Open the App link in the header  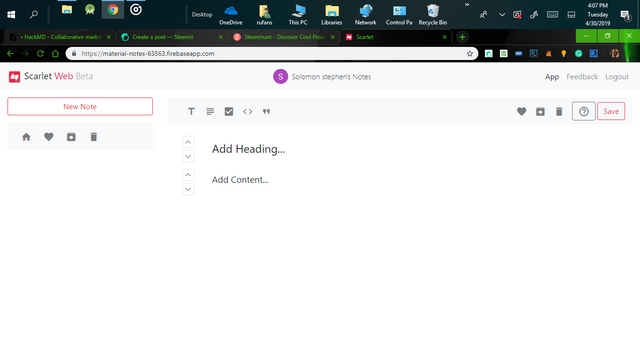552,77
